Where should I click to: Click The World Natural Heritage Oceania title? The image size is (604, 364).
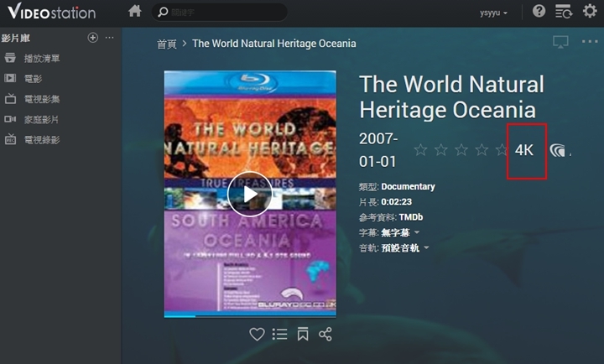[x=451, y=97]
